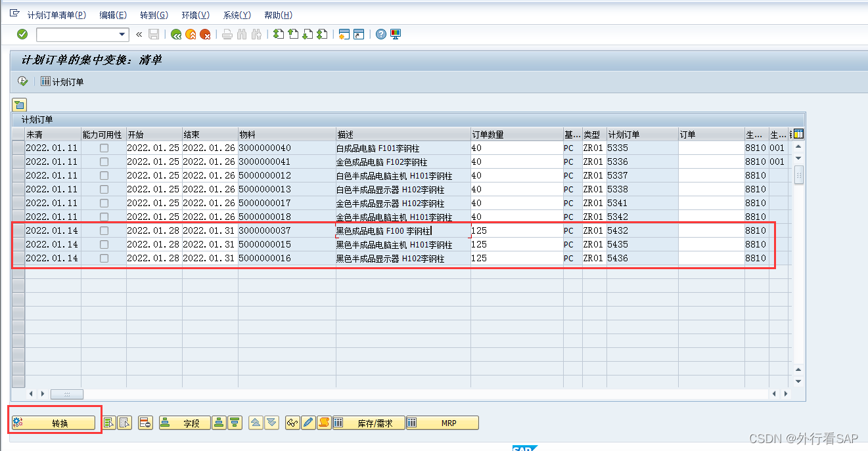Click table vertical scrollbar up arrow

pos(798,147)
